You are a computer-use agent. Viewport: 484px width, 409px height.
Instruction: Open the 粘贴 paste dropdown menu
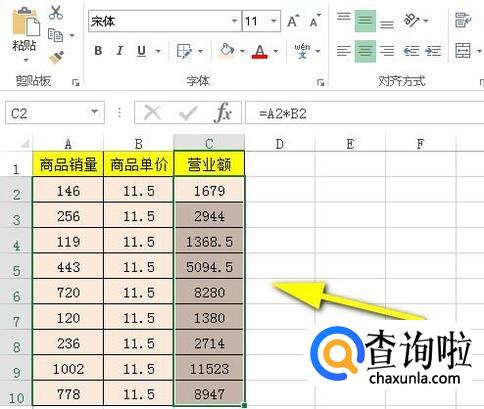point(26,60)
